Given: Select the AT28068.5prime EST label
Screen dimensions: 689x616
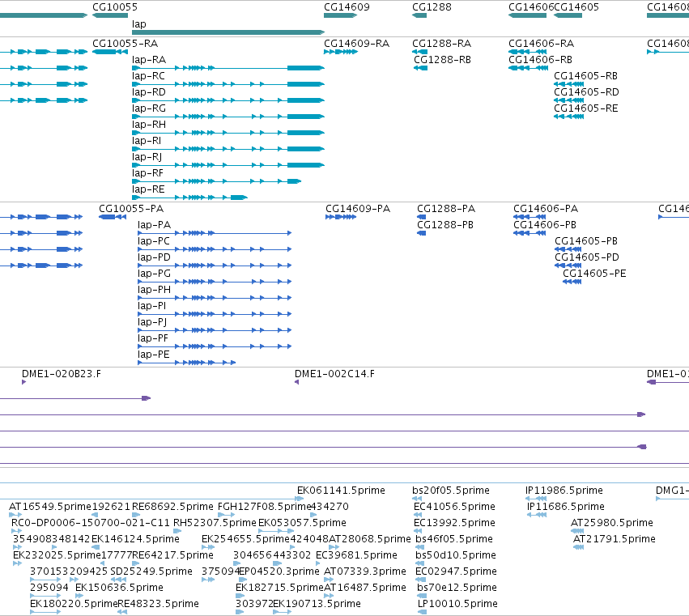Looking at the screenshot, I should click(x=370, y=539).
